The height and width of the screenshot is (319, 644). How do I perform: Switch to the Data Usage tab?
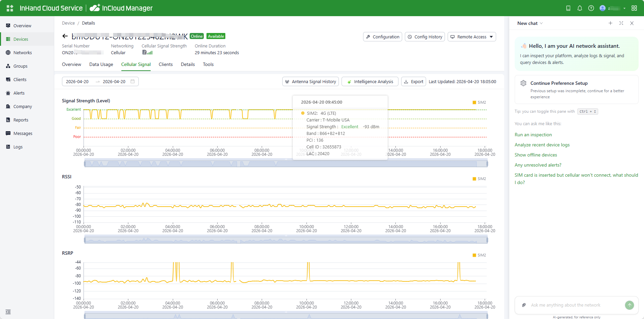[x=101, y=64]
